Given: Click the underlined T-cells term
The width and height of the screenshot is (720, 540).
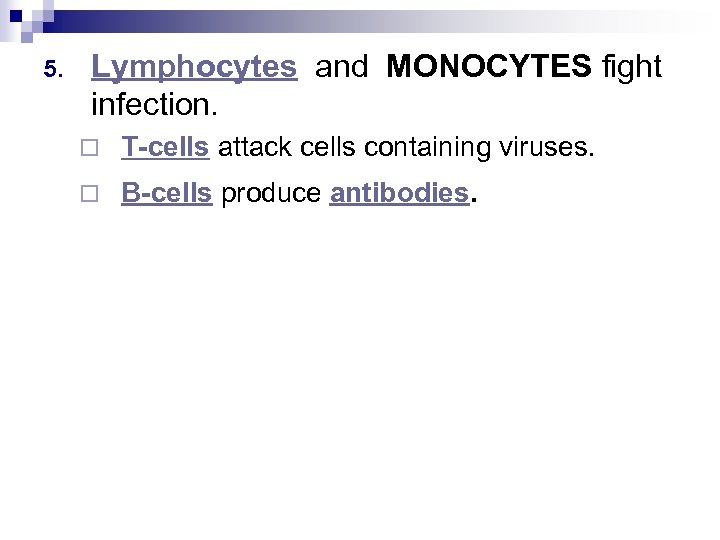Looking at the screenshot, I should [x=165, y=149].
